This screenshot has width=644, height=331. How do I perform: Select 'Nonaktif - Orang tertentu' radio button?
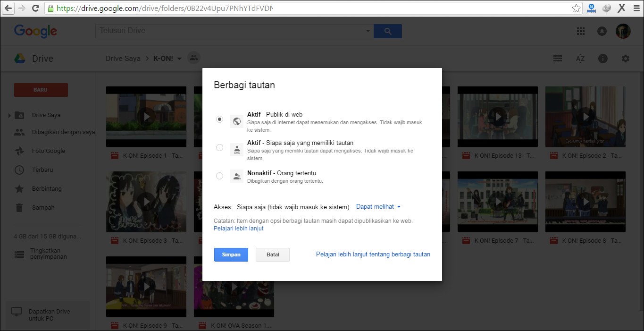coord(219,176)
